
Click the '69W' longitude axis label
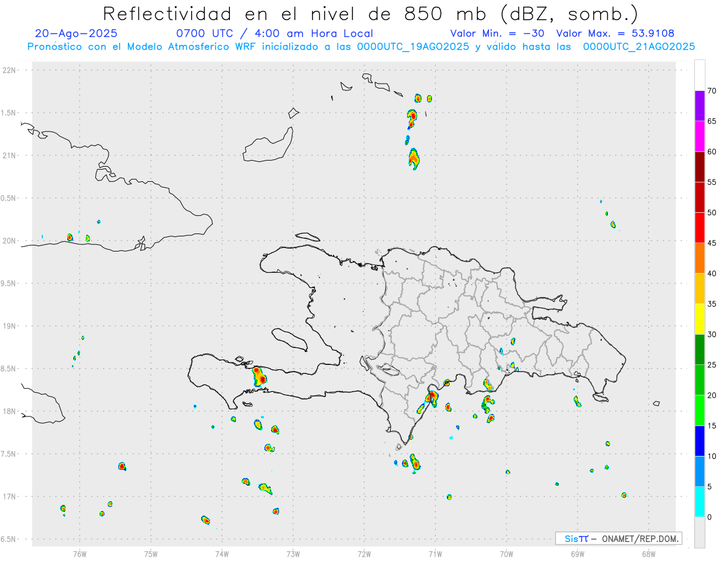578,554
